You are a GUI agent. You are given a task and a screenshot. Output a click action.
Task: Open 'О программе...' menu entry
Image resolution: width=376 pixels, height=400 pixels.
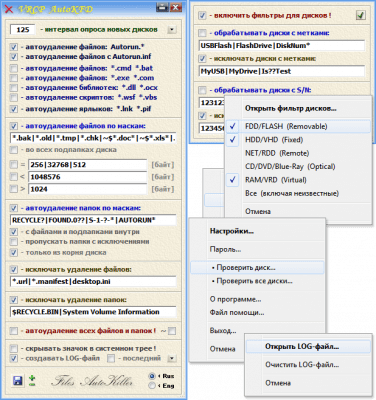click(257, 299)
